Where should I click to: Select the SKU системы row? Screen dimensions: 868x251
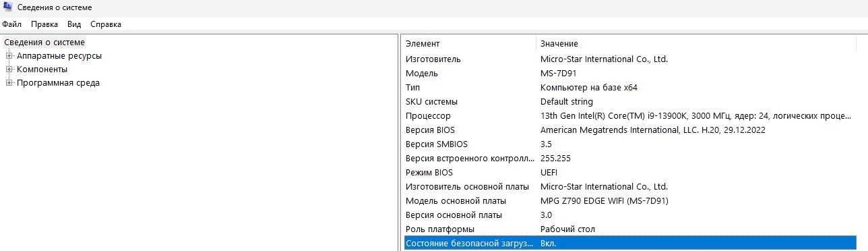tap(630, 101)
